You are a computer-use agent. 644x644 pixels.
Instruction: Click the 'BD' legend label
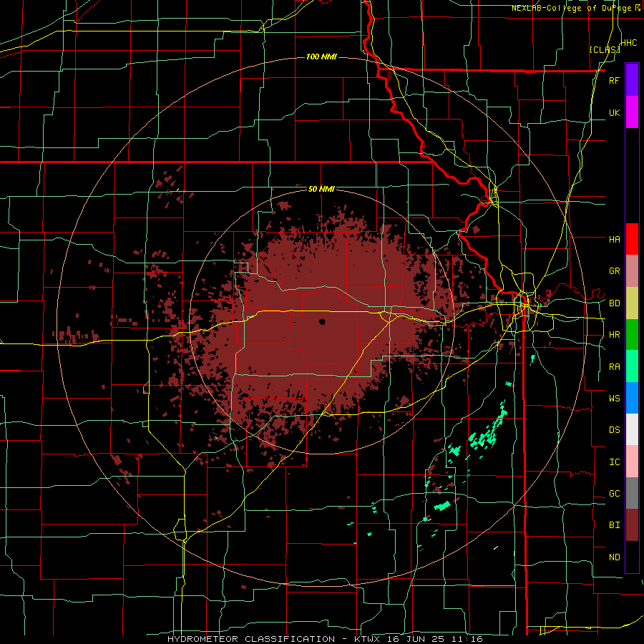tap(614, 303)
